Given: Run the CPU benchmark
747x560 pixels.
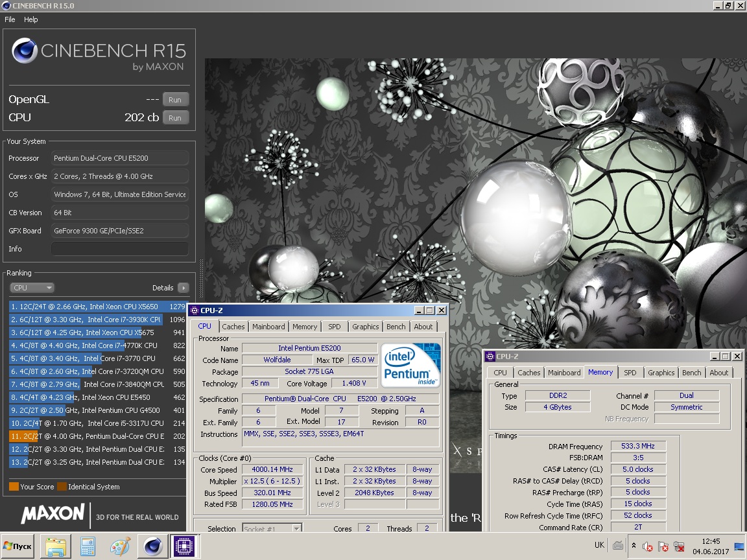Looking at the screenshot, I should [x=175, y=117].
